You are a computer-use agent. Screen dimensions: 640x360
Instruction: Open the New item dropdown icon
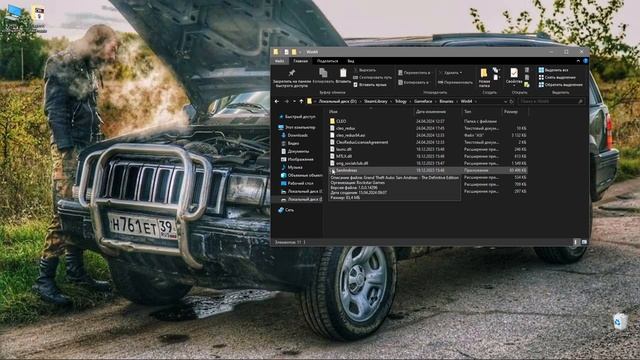click(x=496, y=70)
